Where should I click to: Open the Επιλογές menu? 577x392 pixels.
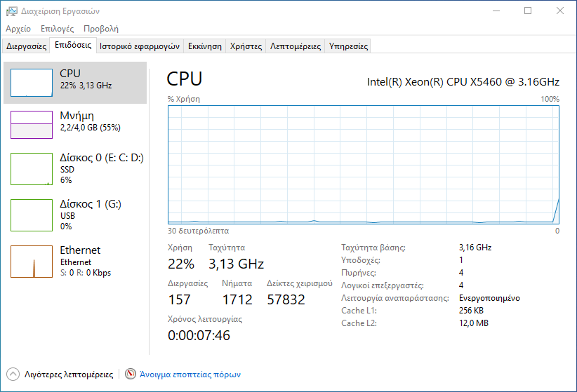point(57,29)
